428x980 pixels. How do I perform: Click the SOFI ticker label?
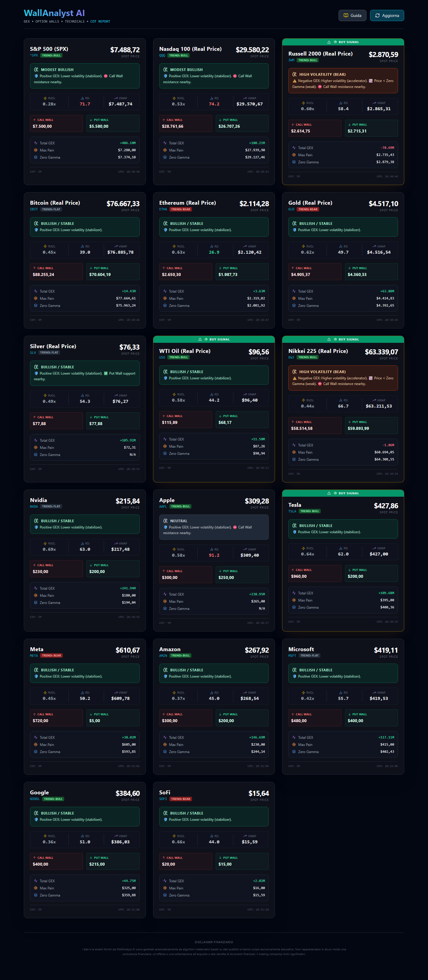[163, 799]
